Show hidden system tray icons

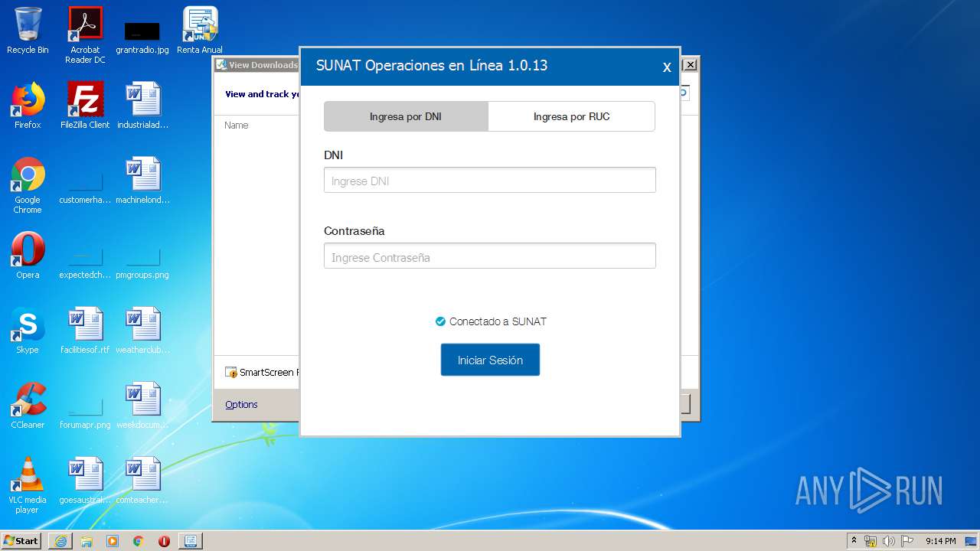click(x=854, y=541)
